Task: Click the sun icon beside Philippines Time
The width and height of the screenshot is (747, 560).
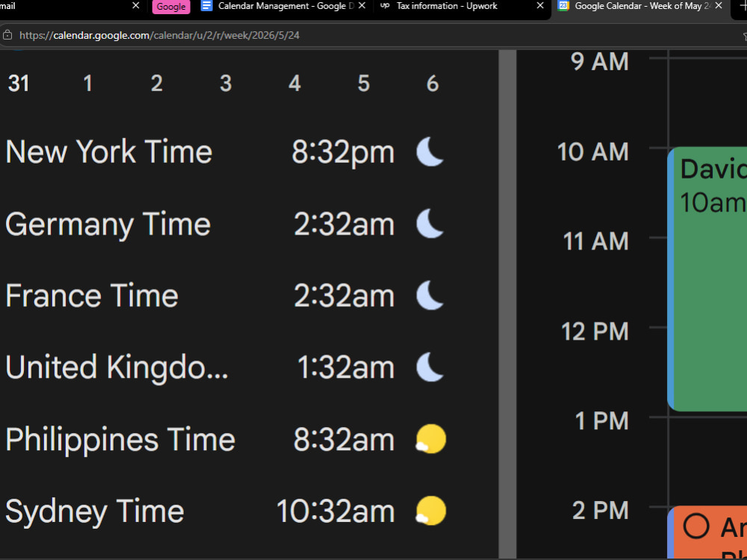Action: click(x=431, y=439)
